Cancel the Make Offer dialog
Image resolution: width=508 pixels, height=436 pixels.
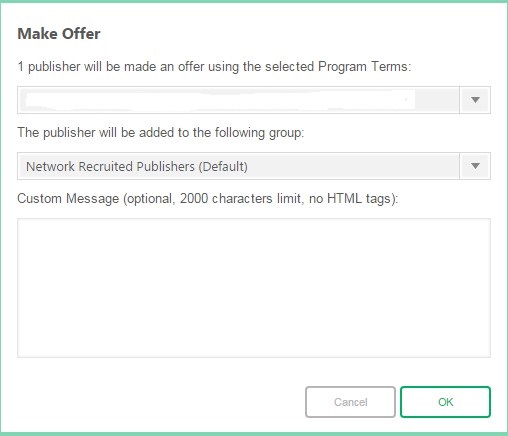tap(350, 402)
